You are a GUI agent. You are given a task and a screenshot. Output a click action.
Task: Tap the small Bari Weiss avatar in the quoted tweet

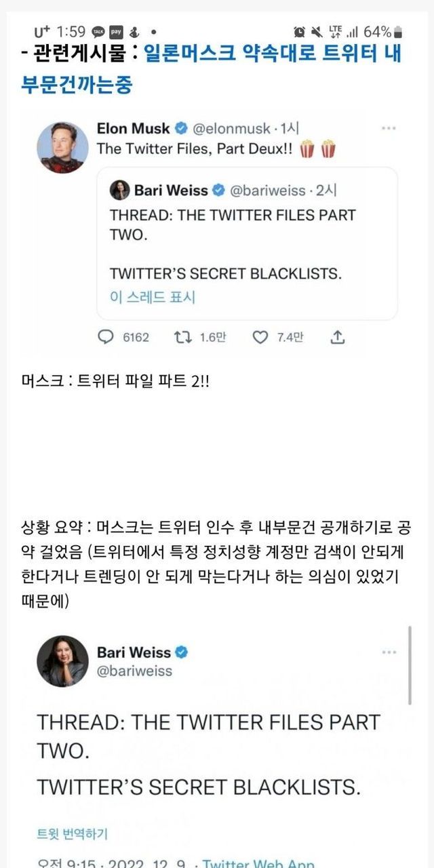[120, 191]
